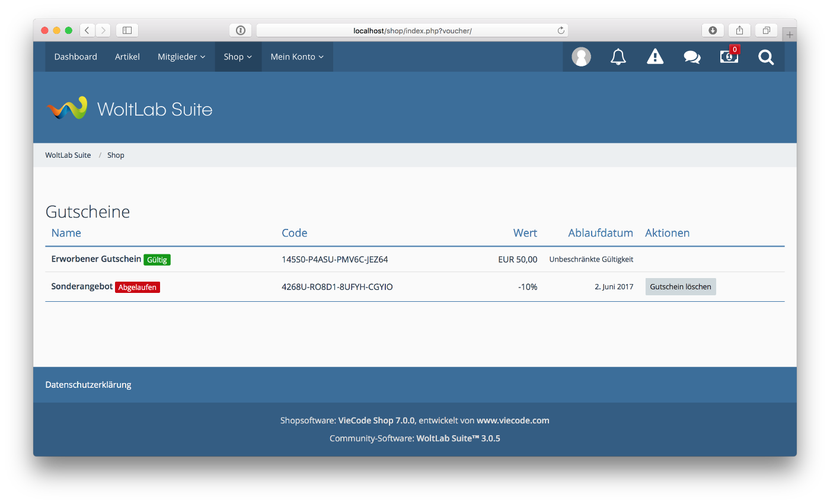Expand the Mein Konto dropdown menu

pyautogui.click(x=297, y=57)
